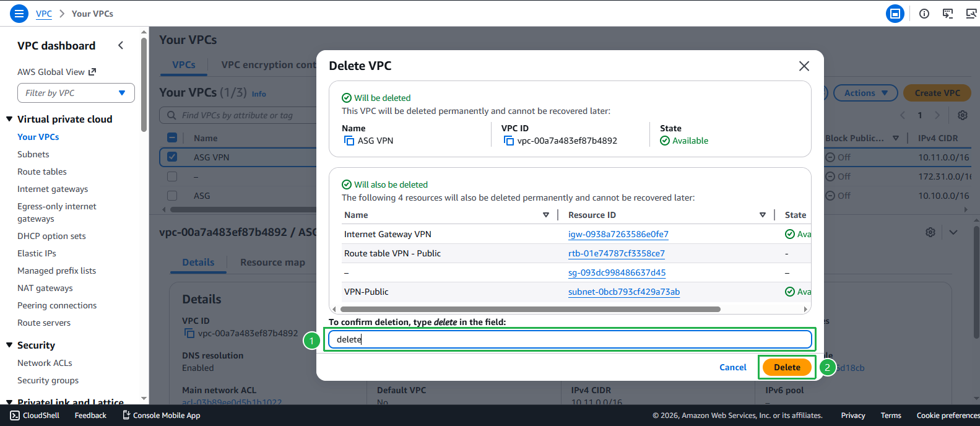This screenshot has height=426, width=980.
Task: Click VPC breadcrumb link
Action: 44,14
